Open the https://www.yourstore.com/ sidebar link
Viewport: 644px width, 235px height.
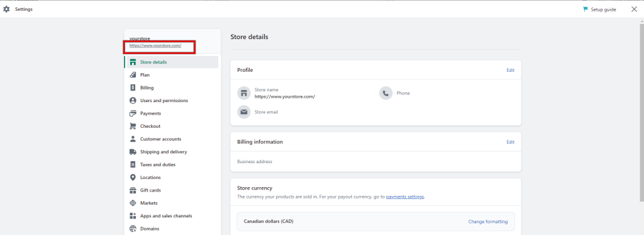(x=155, y=46)
